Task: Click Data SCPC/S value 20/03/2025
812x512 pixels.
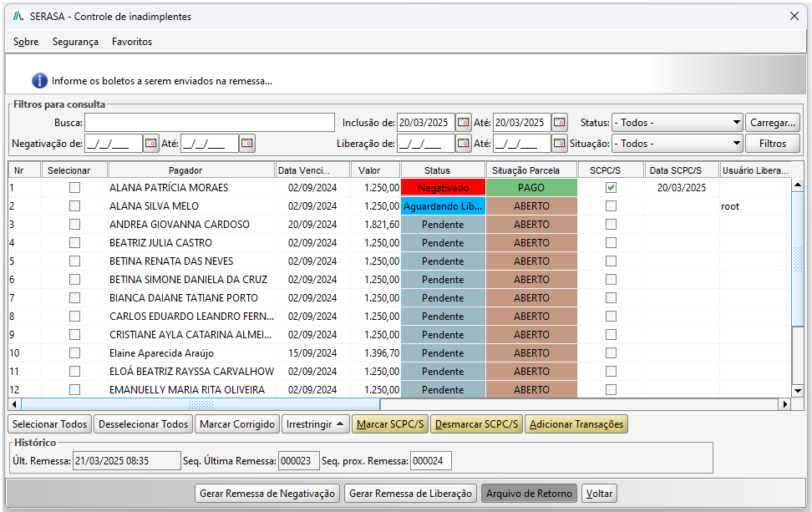Action: click(682, 187)
